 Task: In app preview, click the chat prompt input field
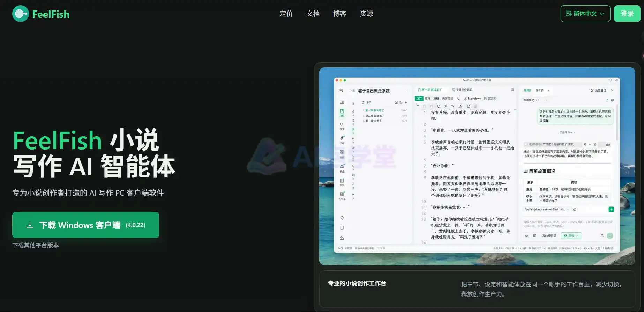568,224
